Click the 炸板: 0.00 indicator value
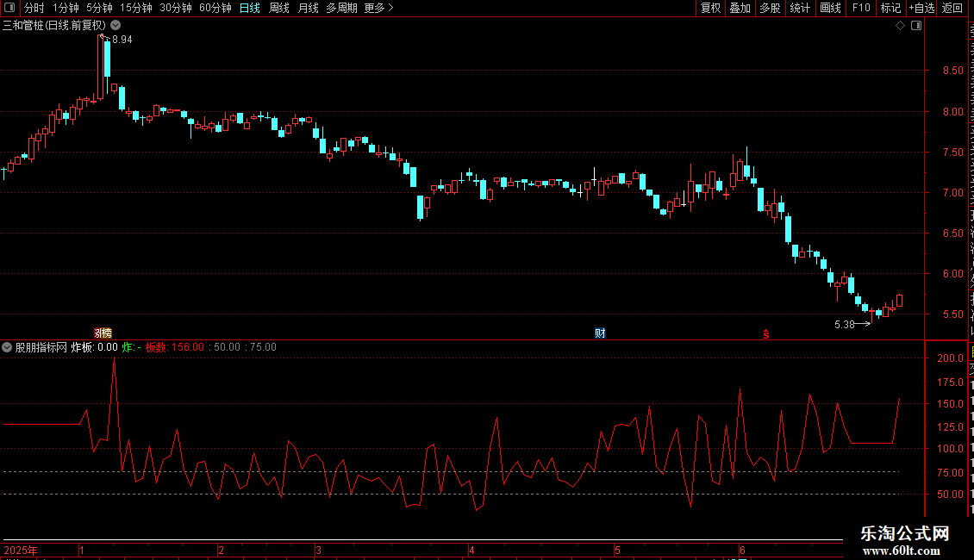974x560 pixels. (x=95, y=348)
